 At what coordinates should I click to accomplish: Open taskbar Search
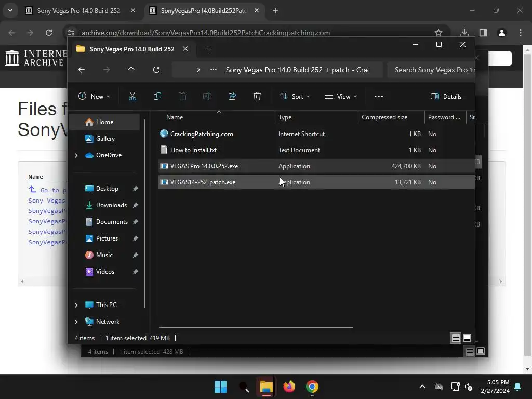click(244, 387)
